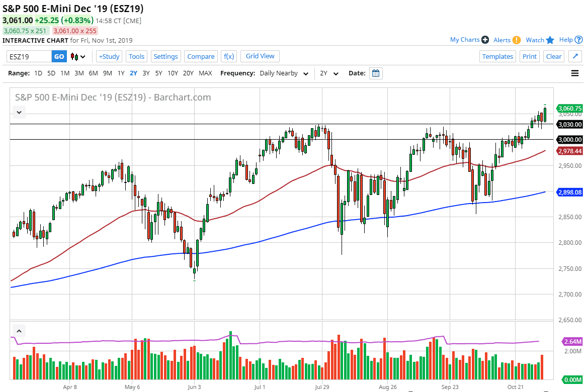Image resolution: width=587 pixels, height=392 pixels.
Task: Expand chart fullscreen with the arrow icon
Action: pyautogui.click(x=575, y=56)
